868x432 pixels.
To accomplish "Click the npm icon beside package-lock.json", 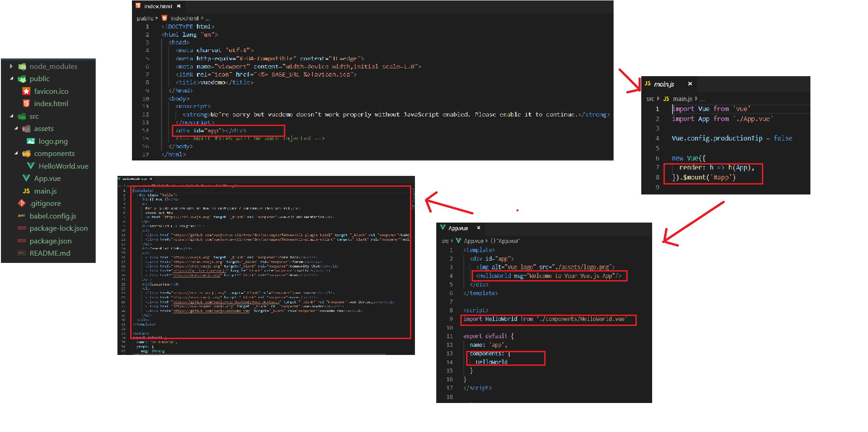I will point(22,228).
